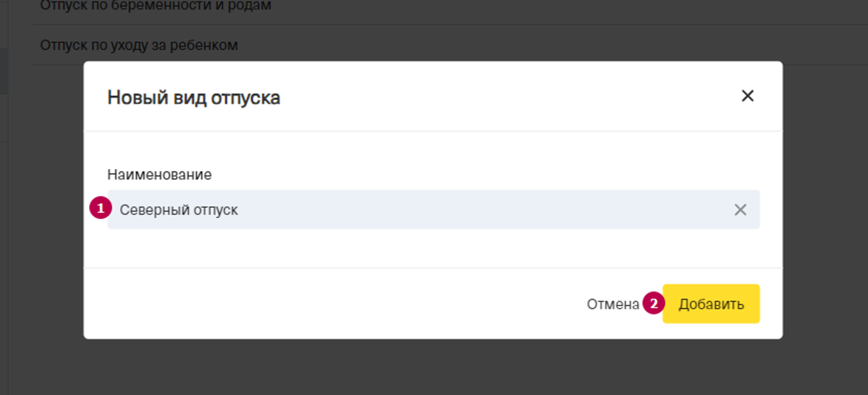The width and height of the screenshot is (868, 395).
Task: Close the Новый вид отпуска dialog
Action: tap(747, 96)
